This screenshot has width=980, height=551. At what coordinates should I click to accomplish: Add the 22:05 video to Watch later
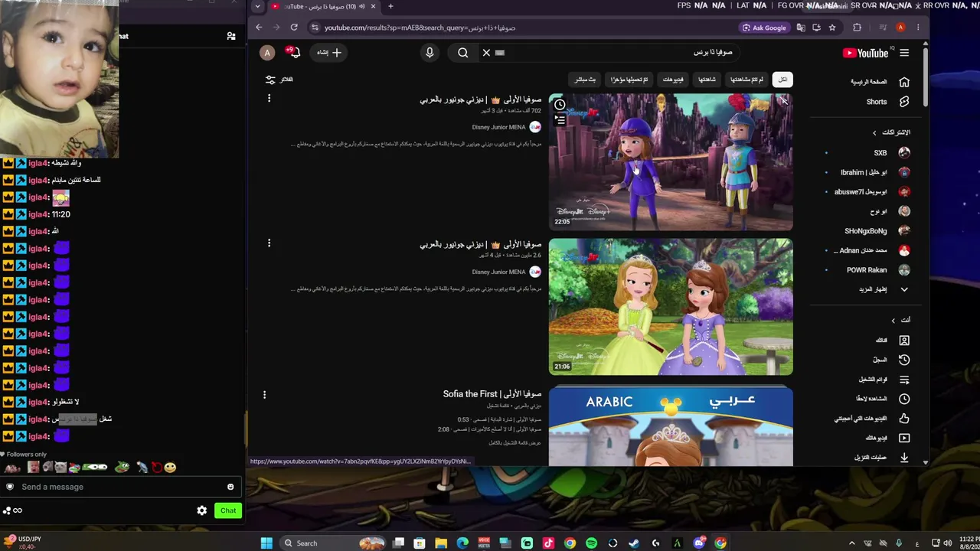pos(560,105)
